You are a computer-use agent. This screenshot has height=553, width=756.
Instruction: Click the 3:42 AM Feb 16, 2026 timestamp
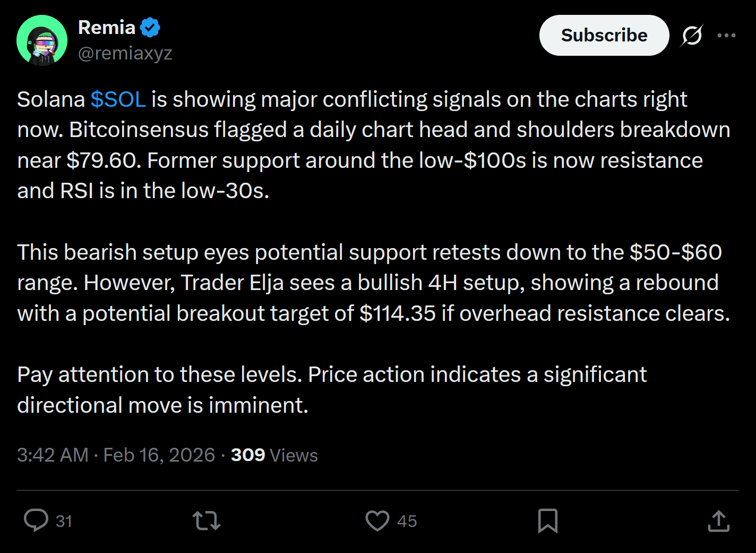(116, 455)
